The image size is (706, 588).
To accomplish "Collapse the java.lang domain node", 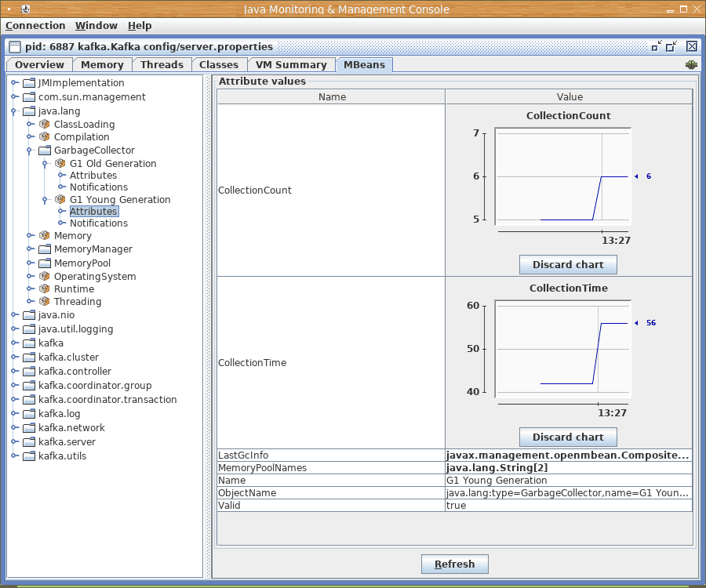I will [14, 111].
